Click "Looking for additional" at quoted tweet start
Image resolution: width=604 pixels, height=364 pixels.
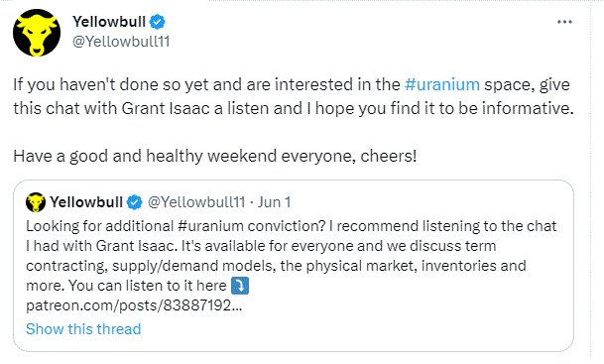click(x=100, y=226)
